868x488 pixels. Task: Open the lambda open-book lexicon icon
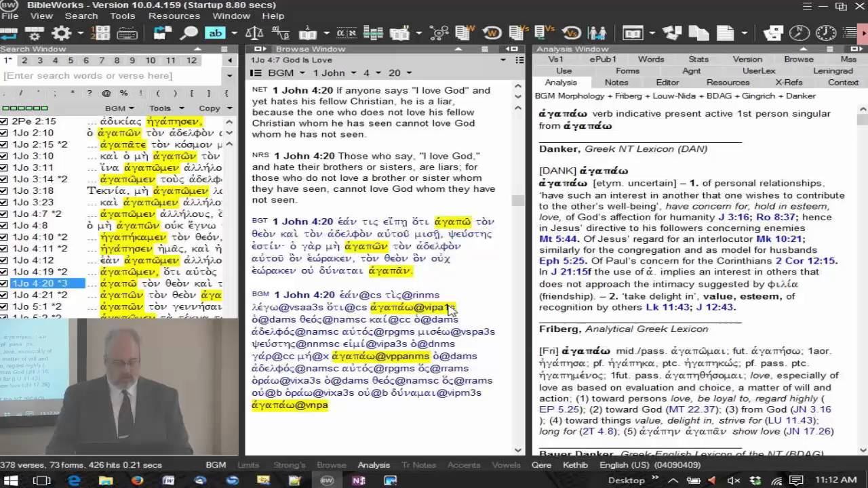pos(308,33)
